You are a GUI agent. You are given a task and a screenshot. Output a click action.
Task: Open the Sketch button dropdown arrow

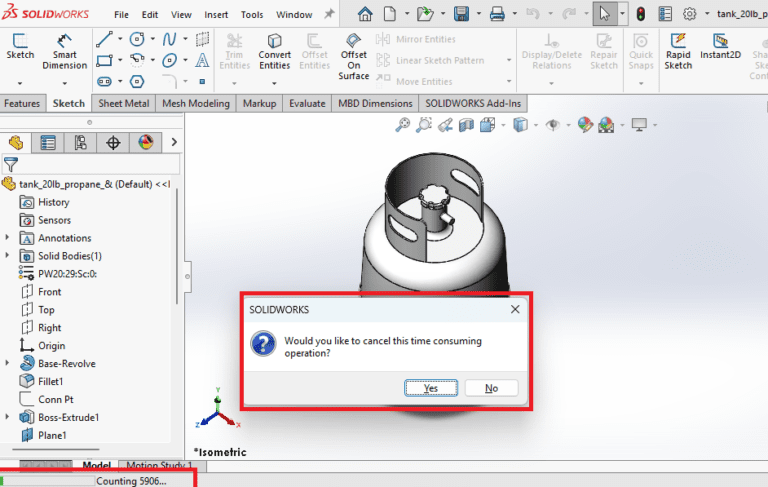tap(20, 83)
